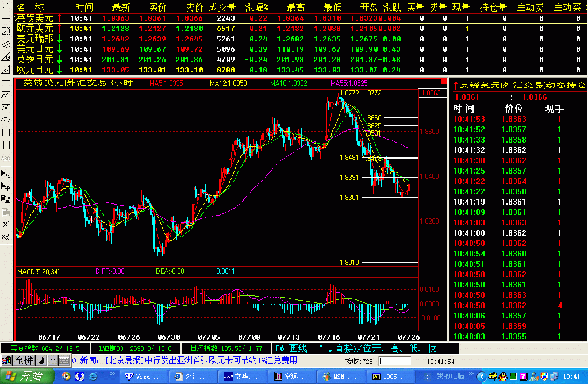Switch to the Visu... taskbar window
The image size is (588, 384).
[x=144, y=377]
